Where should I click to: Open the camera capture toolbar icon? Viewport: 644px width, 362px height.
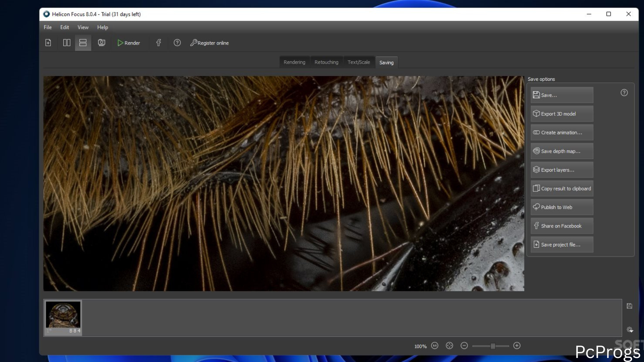click(101, 43)
